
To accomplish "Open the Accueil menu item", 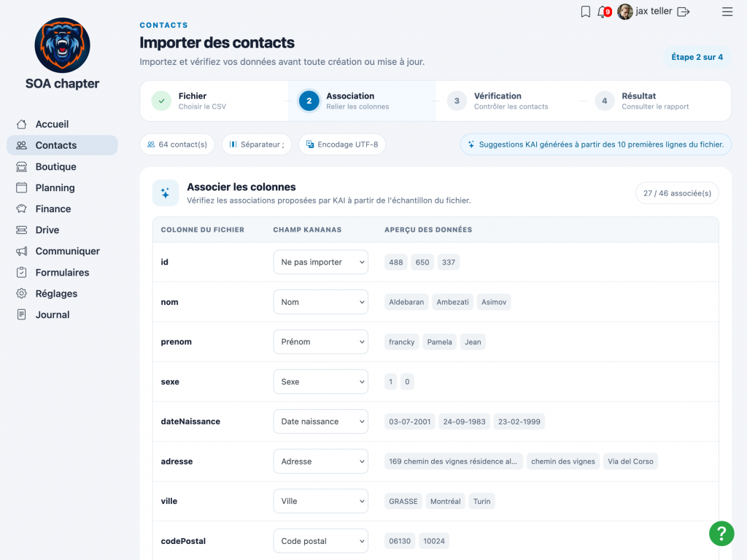I will pos(63,124).
